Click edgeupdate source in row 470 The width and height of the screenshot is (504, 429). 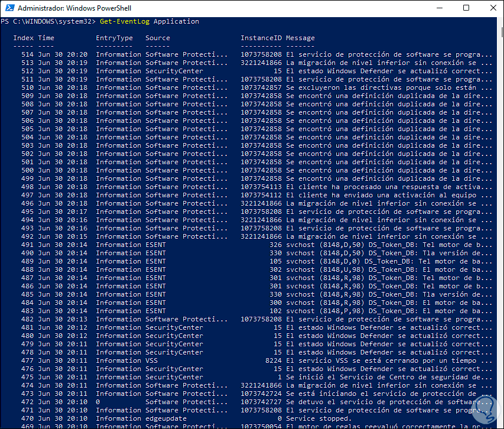(166, 419)
